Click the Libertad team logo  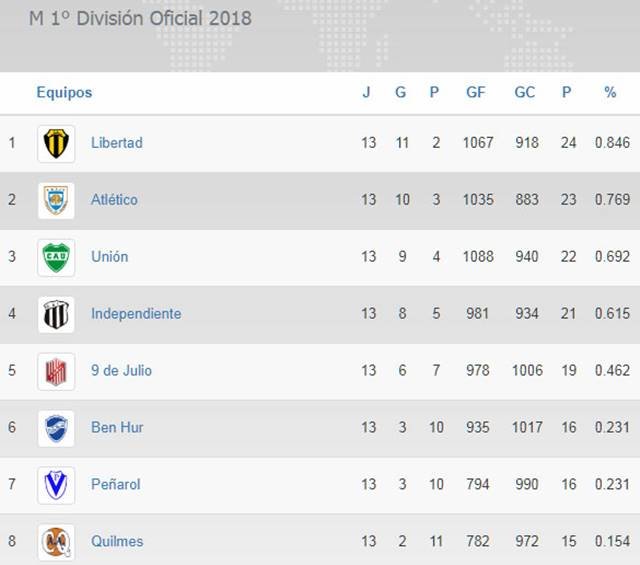(56, 143)
